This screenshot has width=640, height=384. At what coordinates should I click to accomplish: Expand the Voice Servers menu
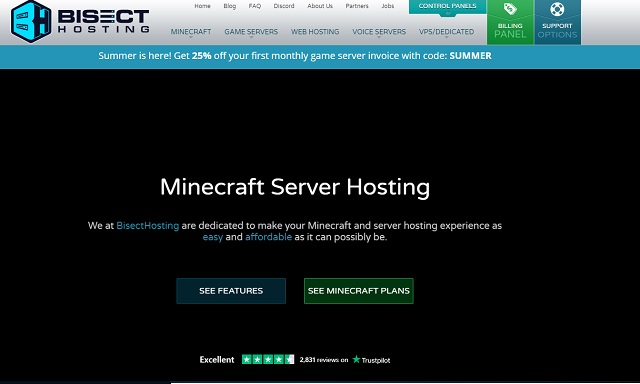[x=379, y=31]
